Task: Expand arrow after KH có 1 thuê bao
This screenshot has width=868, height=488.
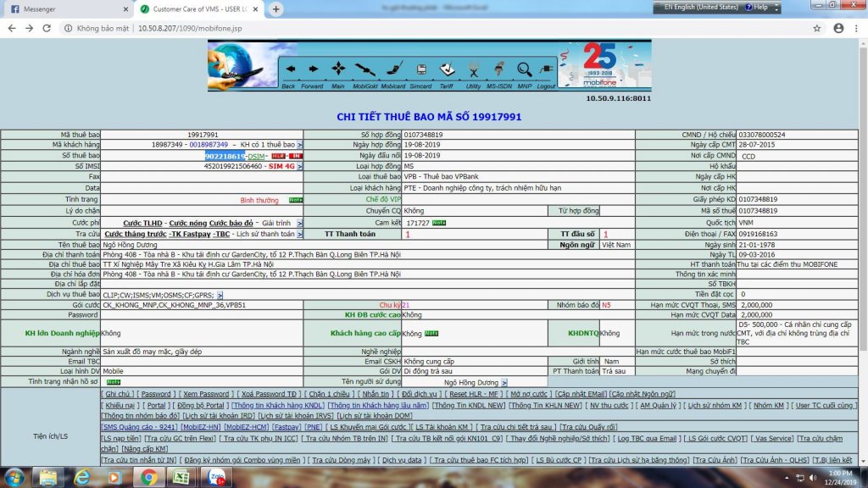Action: tap(299, 145)
